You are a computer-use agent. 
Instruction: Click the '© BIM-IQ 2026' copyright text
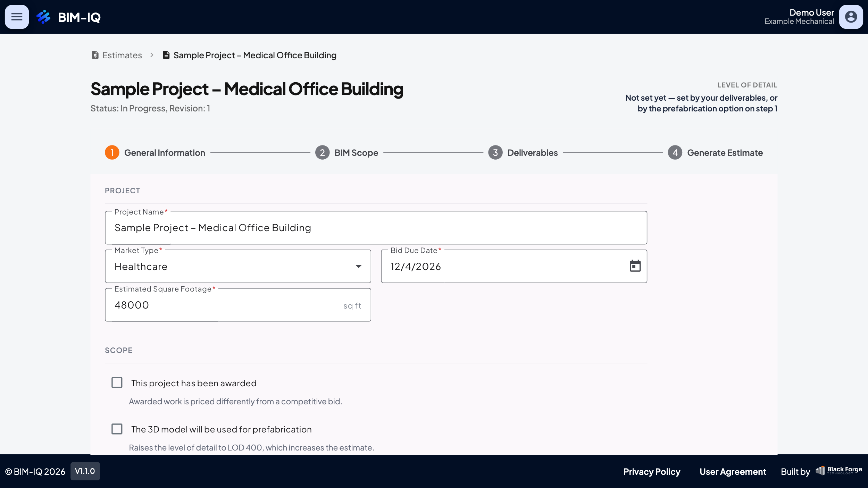[x=35, y=472]
